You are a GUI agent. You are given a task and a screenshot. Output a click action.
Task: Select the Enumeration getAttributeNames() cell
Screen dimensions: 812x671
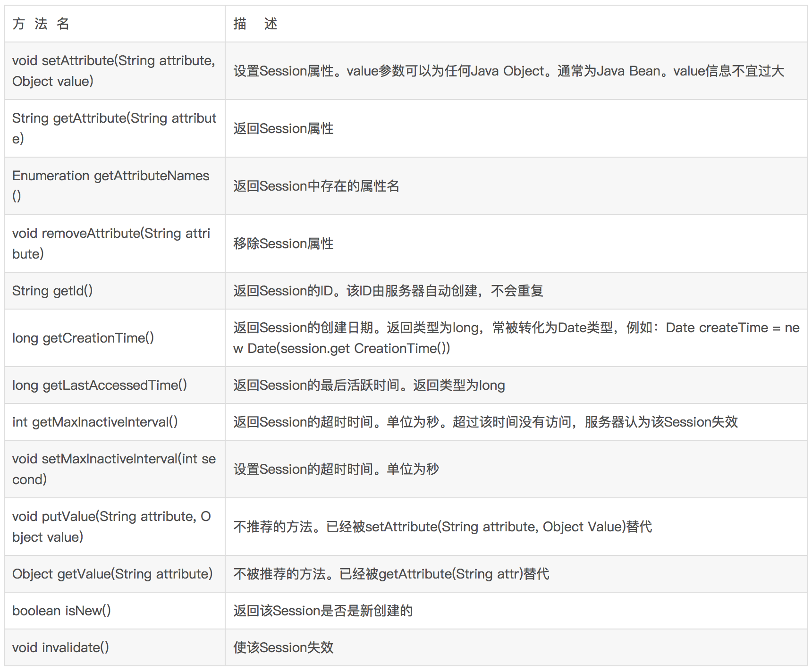click(115, 186)
